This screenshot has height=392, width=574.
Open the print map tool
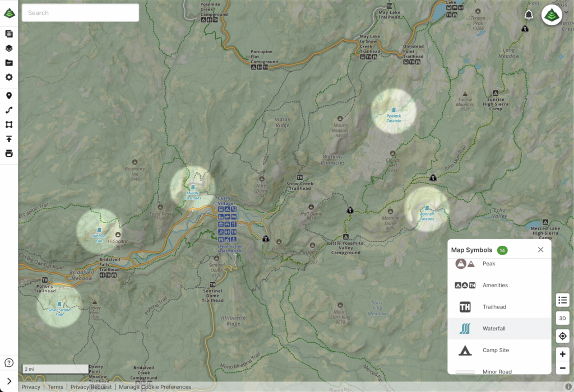tap(8, 153)
